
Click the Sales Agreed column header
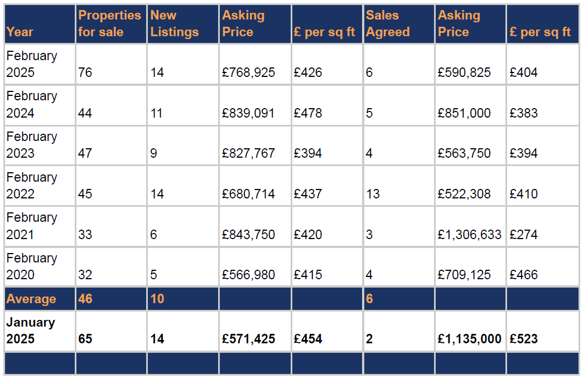[388, 24]
